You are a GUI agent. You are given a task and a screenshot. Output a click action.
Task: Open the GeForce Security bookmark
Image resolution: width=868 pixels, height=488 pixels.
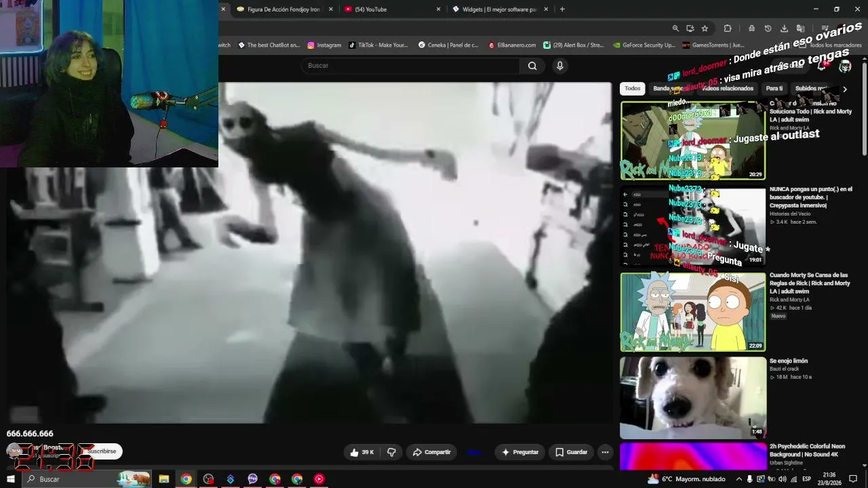tap(644, 45)
